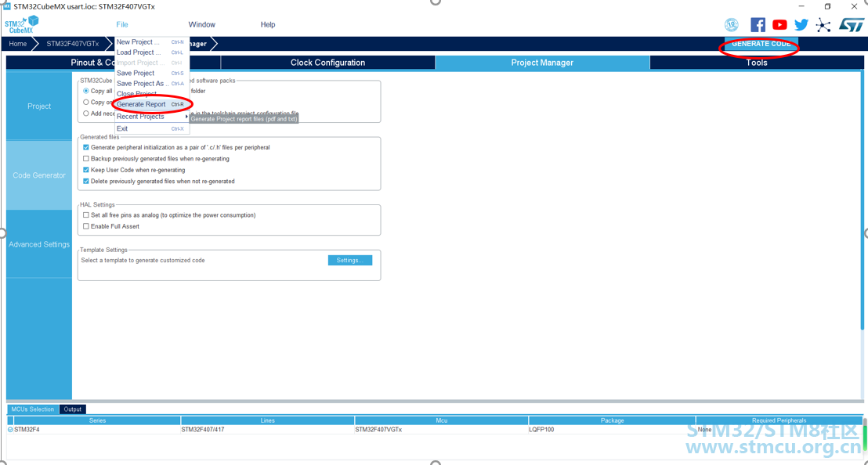Click the ST community network icon
This screenshot has width=868, height=465.
pyautogui.click(x=823, y=25)
